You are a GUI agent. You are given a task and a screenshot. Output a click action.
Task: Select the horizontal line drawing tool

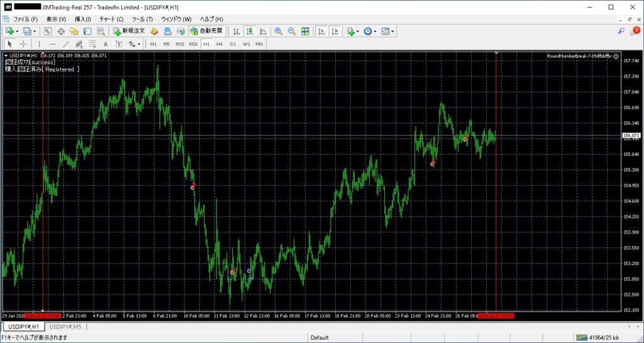tap(52, 44)
